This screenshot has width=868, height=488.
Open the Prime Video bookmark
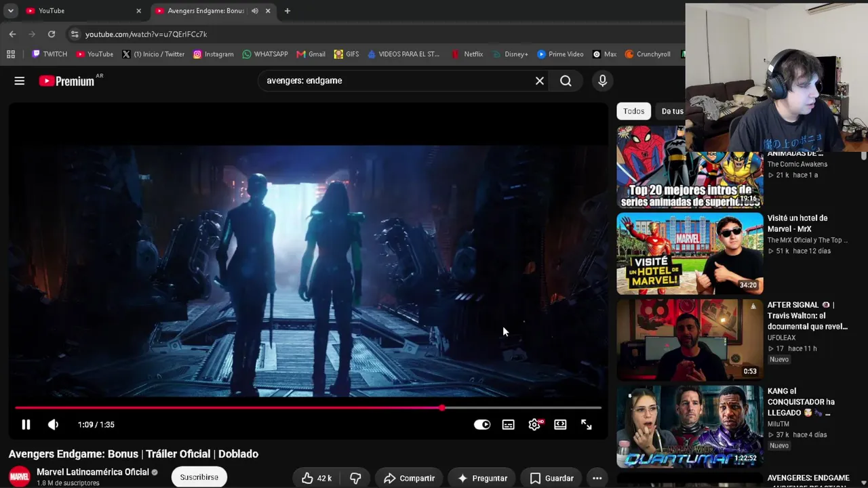(x=560, y=54)
